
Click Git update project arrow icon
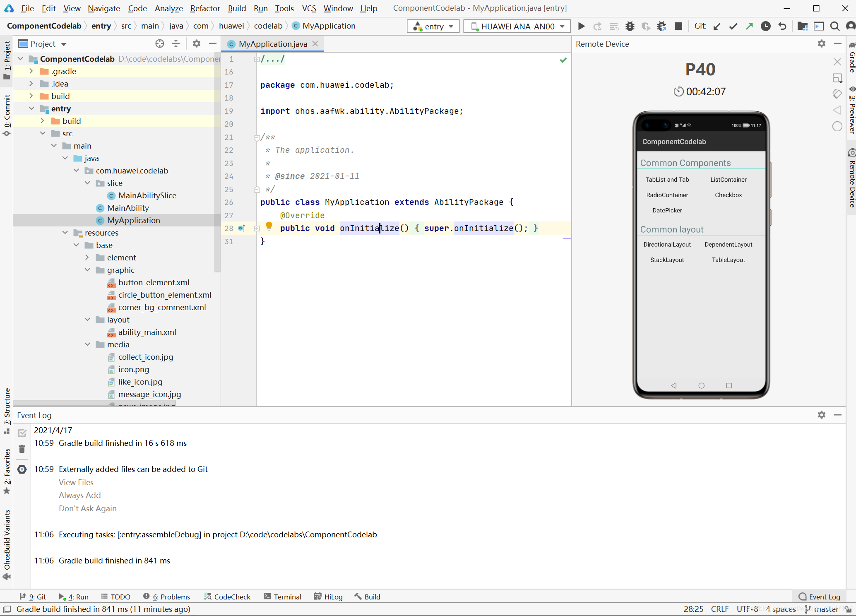(717, 26)
